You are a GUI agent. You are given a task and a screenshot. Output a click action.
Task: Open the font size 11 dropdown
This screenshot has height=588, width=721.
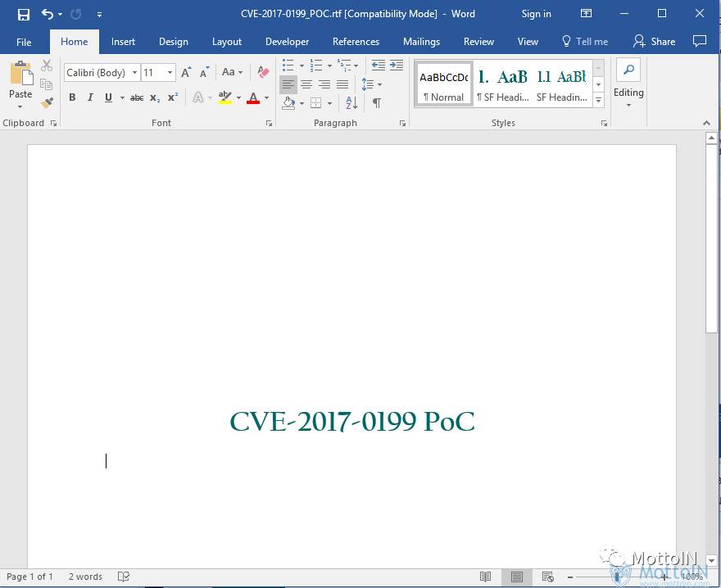point(170,73)
